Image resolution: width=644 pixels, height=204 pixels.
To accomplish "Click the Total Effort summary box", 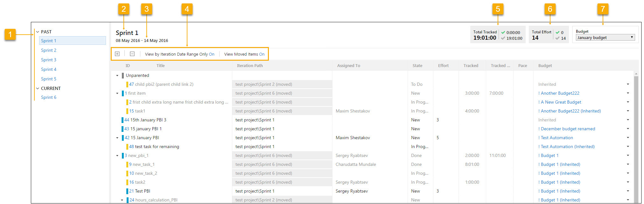I will 549,34.
